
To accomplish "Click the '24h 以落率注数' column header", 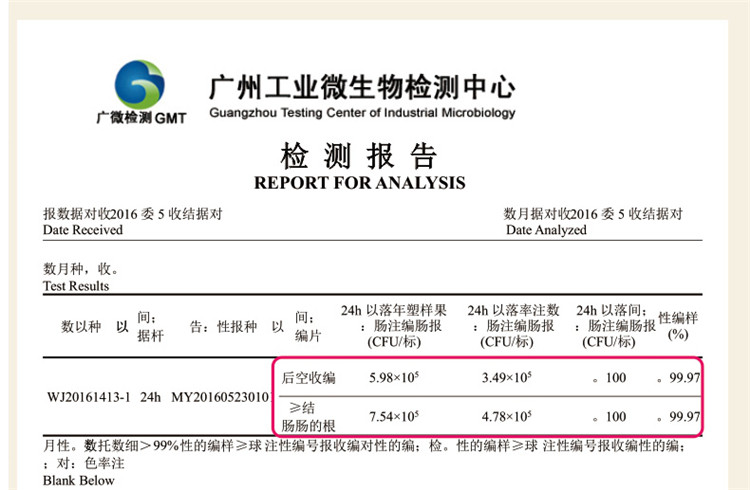I will pyautogui.click(x=513, y=311).
